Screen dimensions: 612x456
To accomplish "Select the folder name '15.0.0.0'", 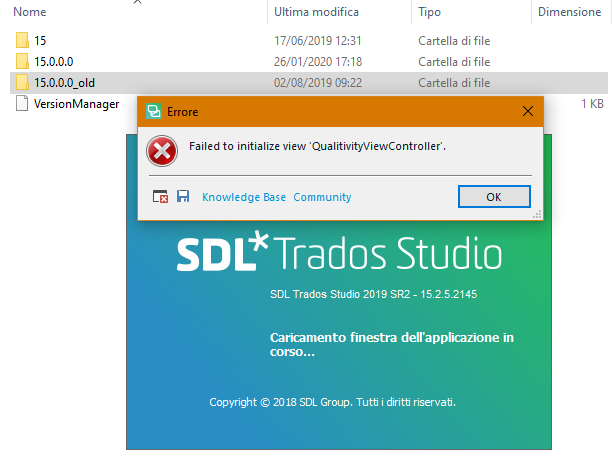I will [x=54, y=62].
